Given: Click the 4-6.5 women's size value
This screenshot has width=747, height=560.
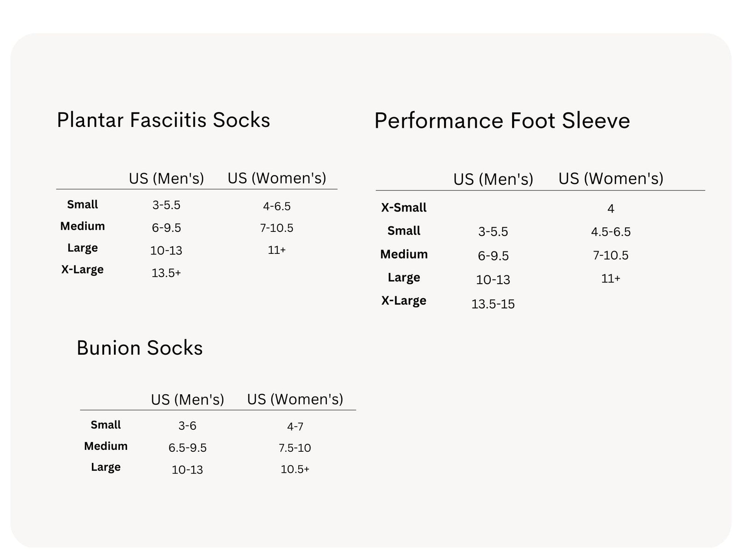Looking at the screenshot, I should (x=277, y=206).
